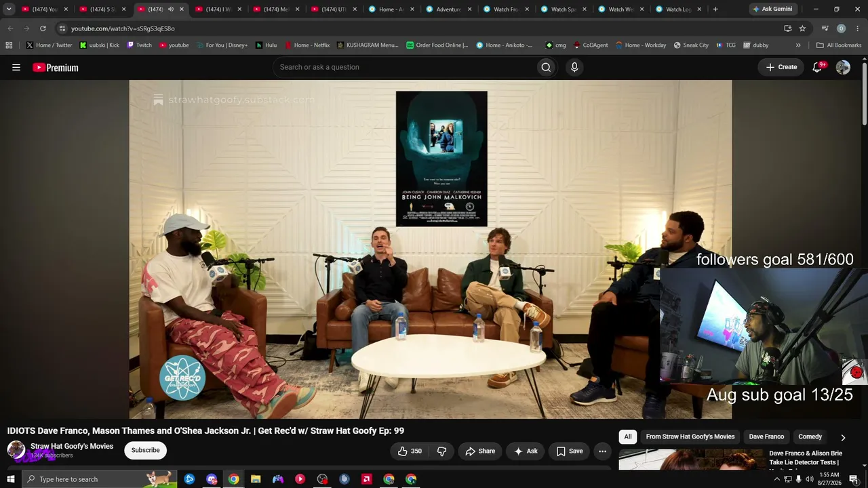
Task: Switch to the 'Watch Spe' browser tab
Action: (563, 9)
